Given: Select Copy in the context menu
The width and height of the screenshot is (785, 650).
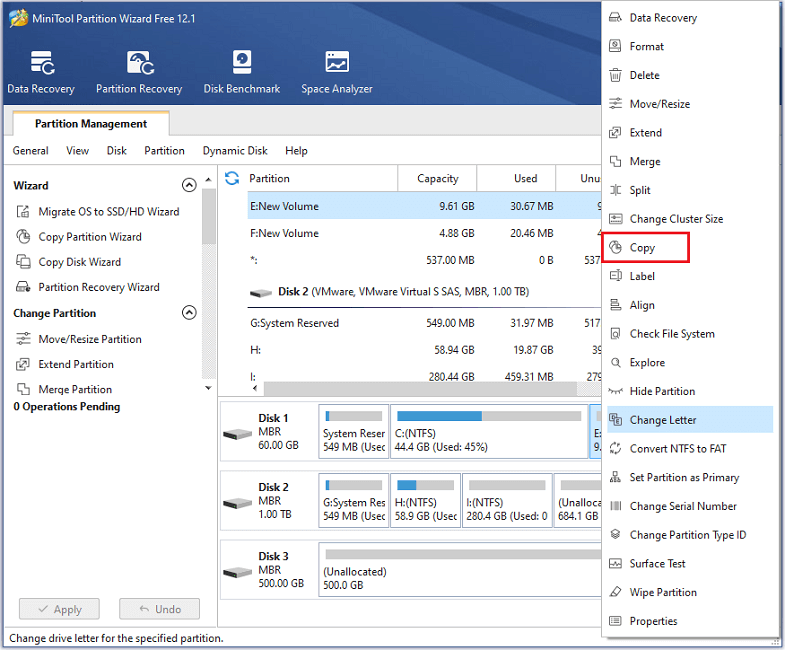Looking at the screenshot, I should tap(690, 247).
